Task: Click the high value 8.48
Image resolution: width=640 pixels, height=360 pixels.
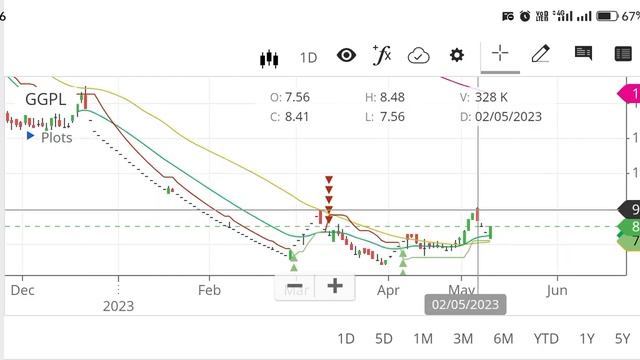Action: click(x=392, y=97)
